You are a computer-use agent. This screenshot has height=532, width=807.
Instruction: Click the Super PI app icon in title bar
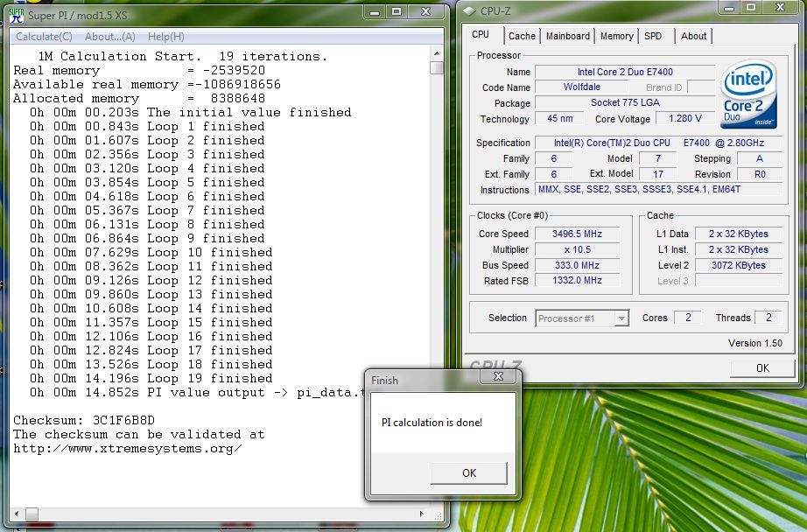click(17, 16)
